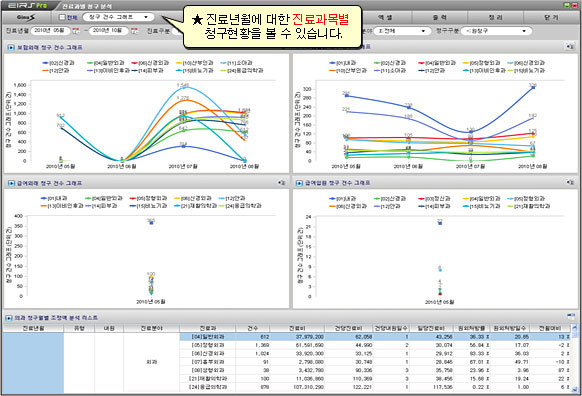The width and height of the screenshot is (582, 396).
Task: Open calendar picker for end month 2010년 10월
Action: (x=134, y=31)
